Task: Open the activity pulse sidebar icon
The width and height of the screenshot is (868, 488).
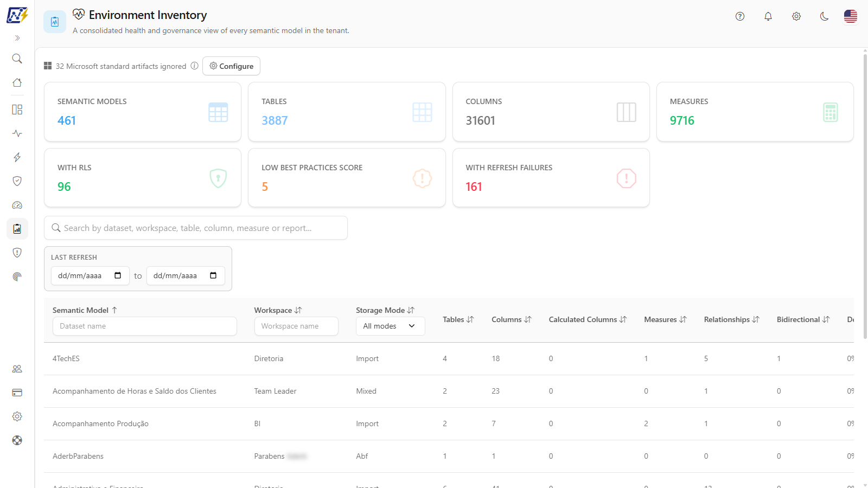Action: click(17, 133)
